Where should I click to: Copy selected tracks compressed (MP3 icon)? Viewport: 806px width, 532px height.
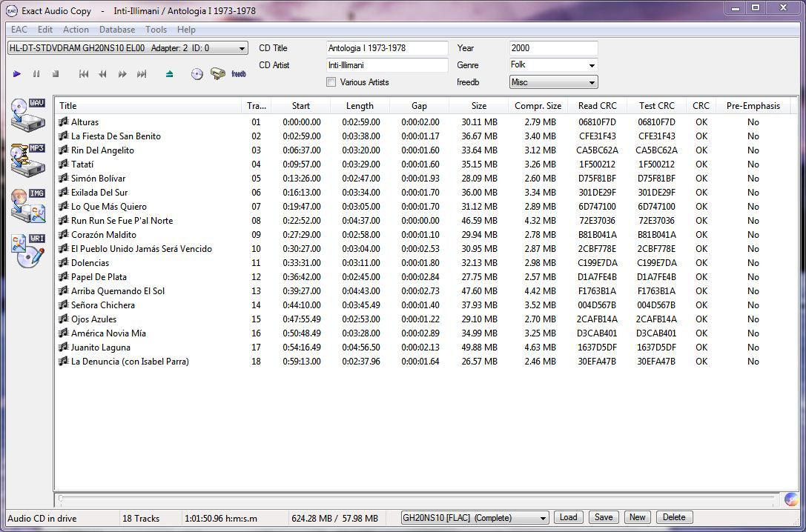(28, 162)
